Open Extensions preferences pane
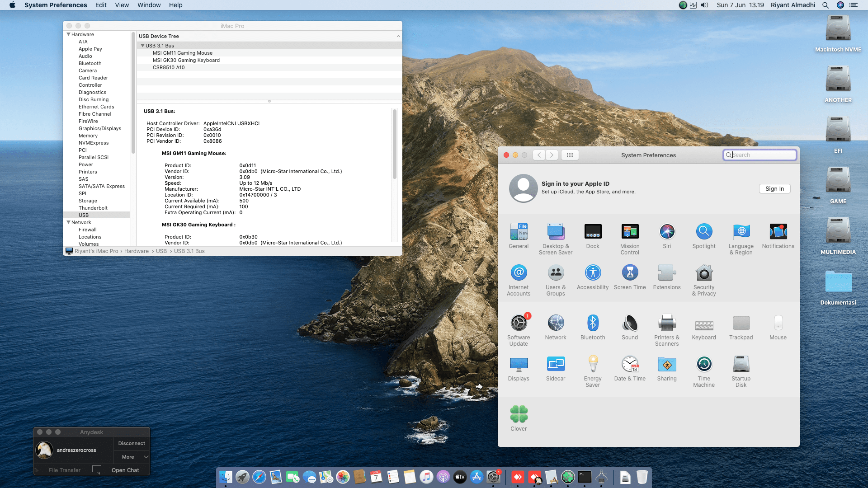Viewport: 868px width, 488px height. pyautogui.click(x=667, y=277)
